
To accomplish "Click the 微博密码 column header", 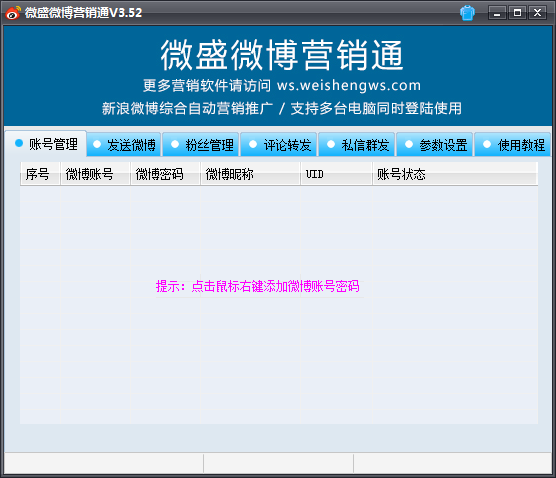I will (165, 174).
